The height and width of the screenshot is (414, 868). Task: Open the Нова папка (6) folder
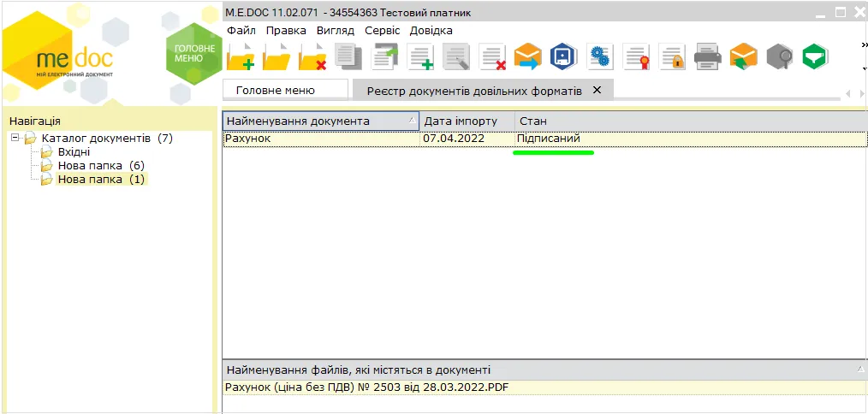tap(101, 165)
